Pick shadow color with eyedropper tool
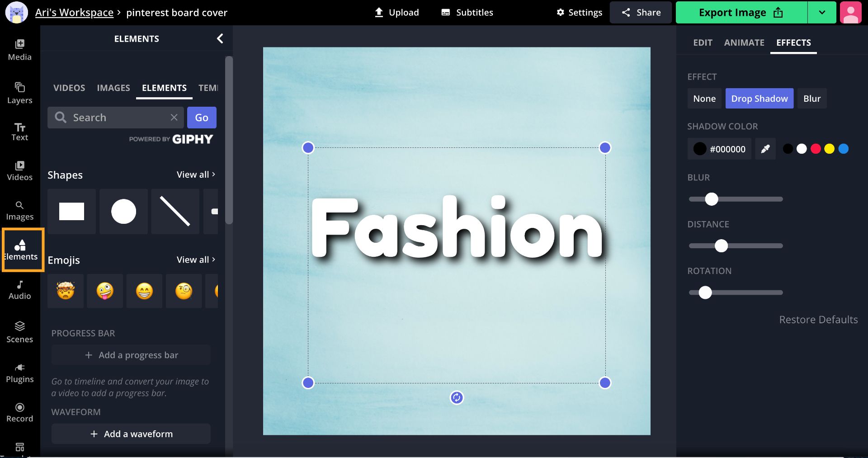The width and height of the screenshot is (868, 458). (x=765, y=149)
